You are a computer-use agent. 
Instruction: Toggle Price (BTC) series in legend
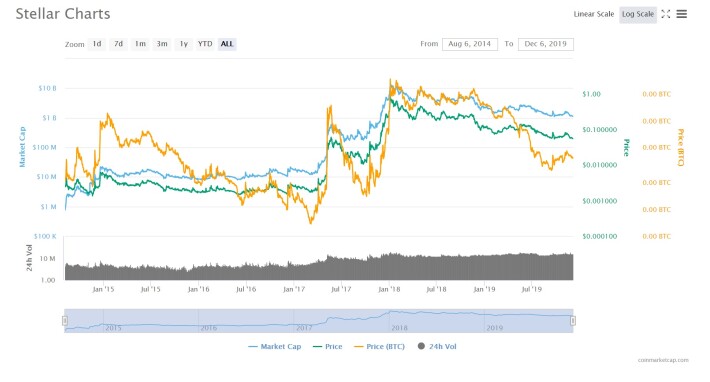[x=379, y=347]
